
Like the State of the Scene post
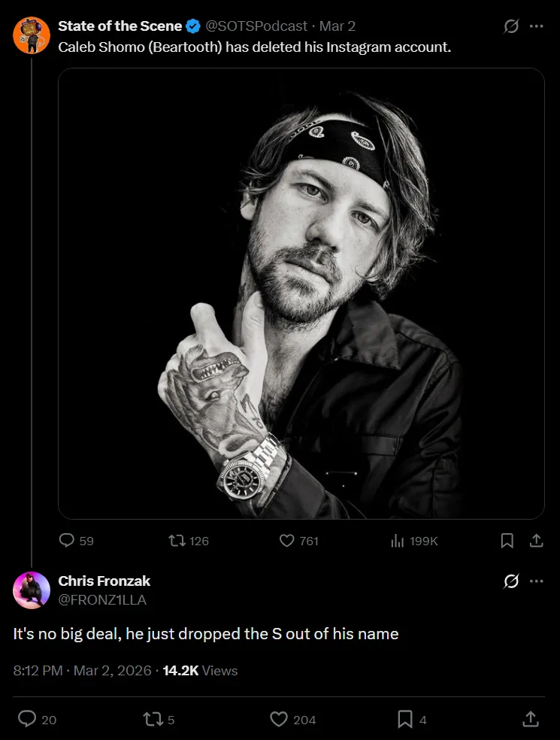[x=286, y=541]
